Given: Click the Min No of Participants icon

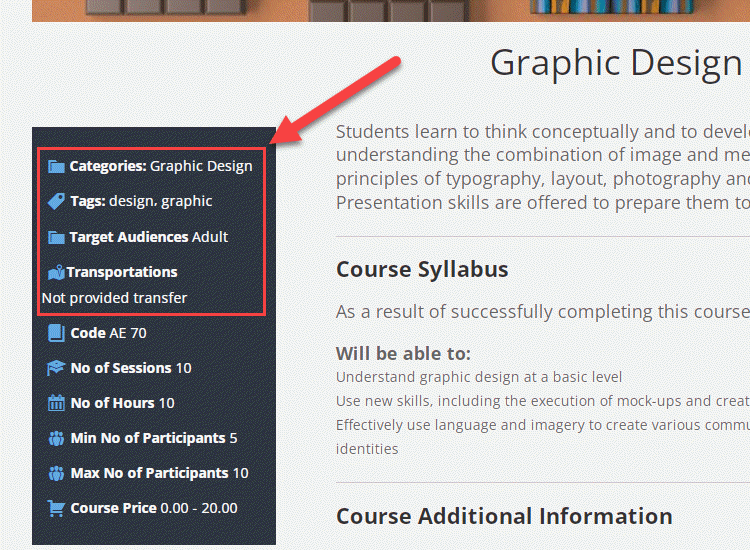Looking at the screenshot, I should 56,438.
